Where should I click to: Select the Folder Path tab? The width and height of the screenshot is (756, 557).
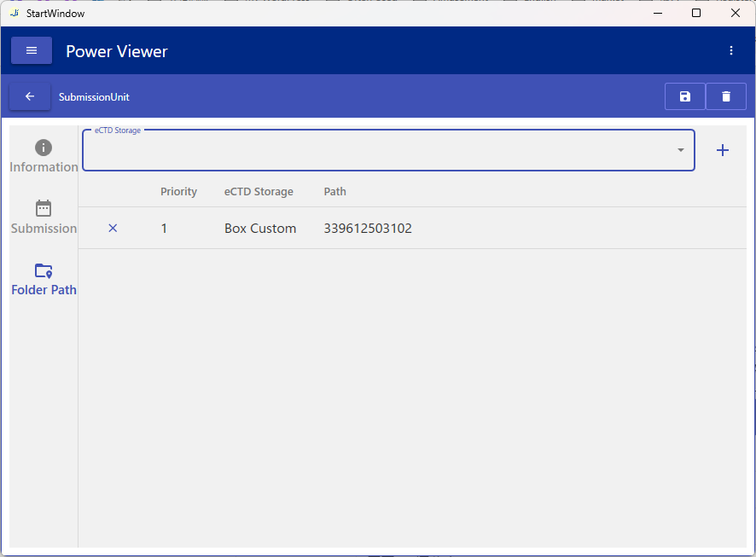point(44,279)
